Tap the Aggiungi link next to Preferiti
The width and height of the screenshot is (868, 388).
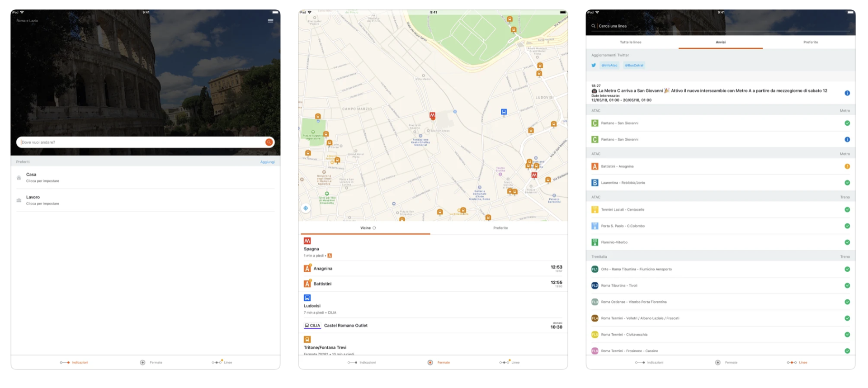267,162
